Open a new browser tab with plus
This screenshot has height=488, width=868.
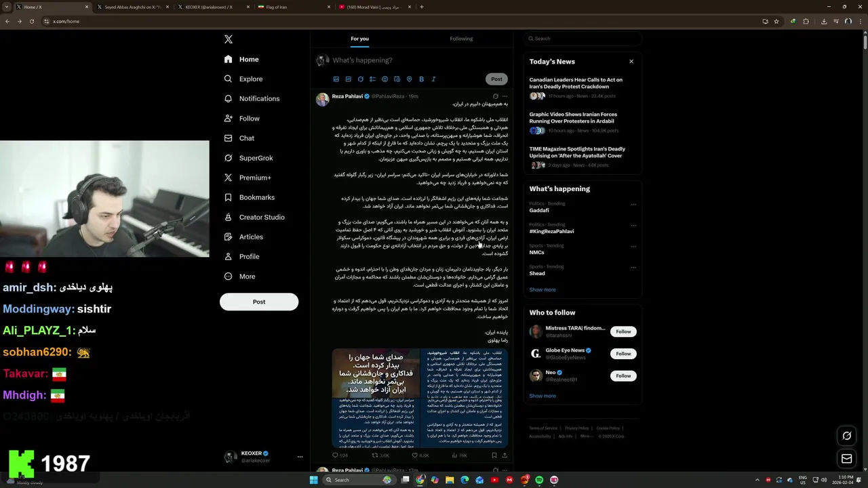click(422, 7)
